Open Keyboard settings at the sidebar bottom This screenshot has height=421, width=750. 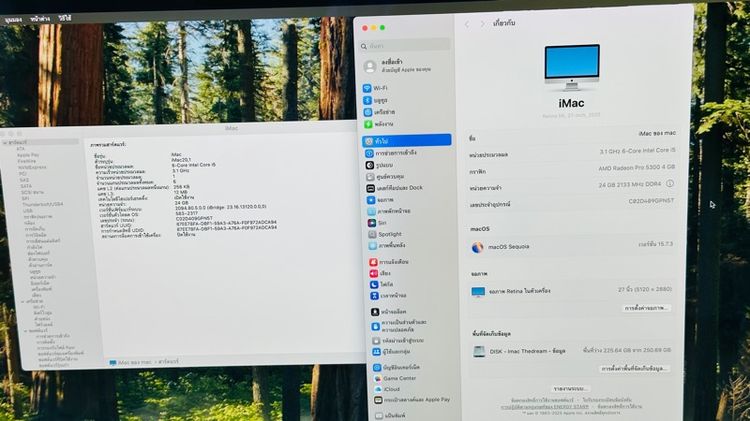[390, 416]
